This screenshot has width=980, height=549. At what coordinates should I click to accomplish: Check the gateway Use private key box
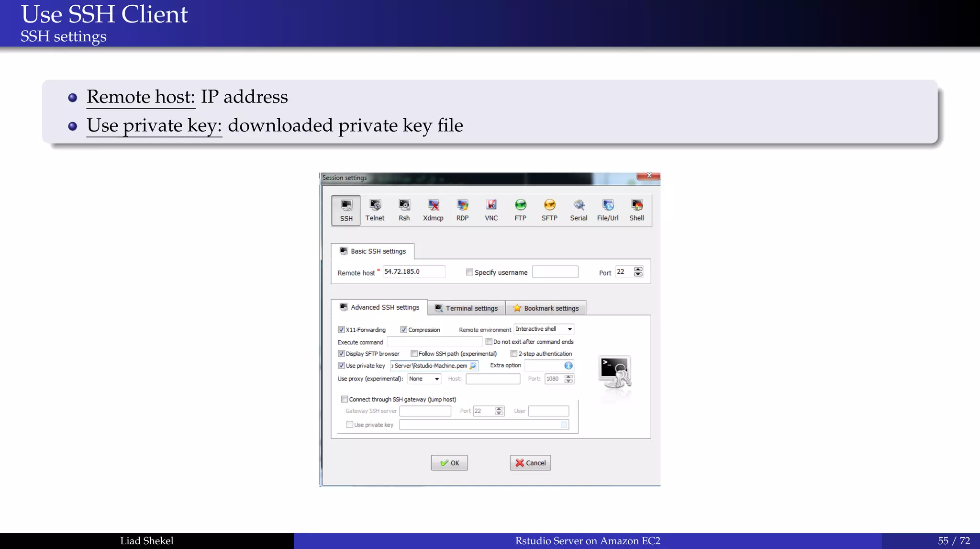coord(349,425)
